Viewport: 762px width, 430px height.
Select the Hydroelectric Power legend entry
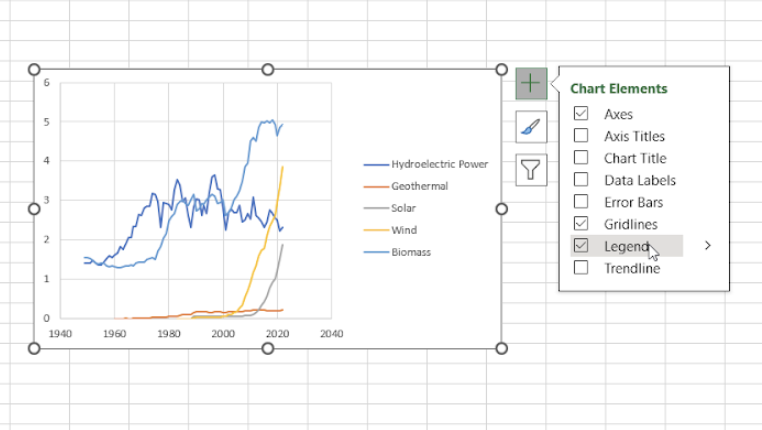point(426,164)
